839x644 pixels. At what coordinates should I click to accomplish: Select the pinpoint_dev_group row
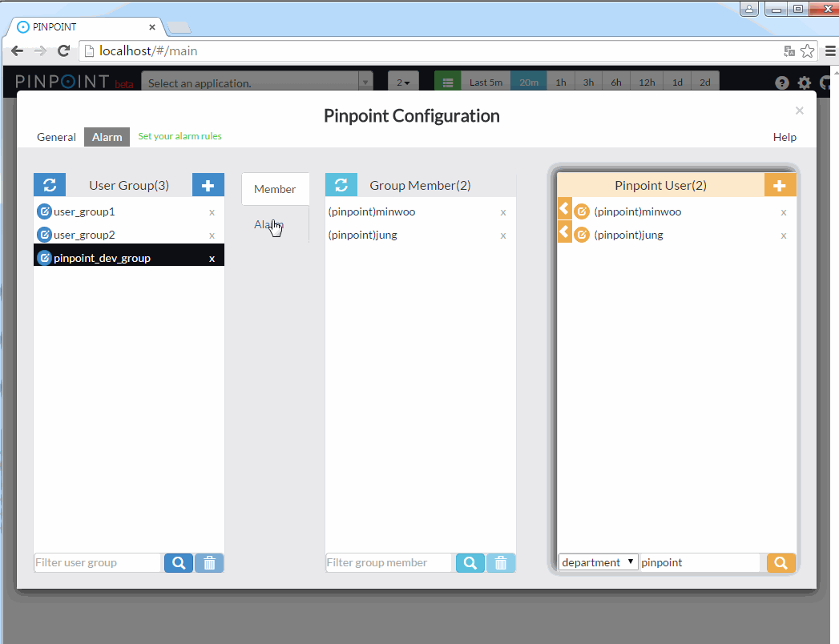click(120, 258)
